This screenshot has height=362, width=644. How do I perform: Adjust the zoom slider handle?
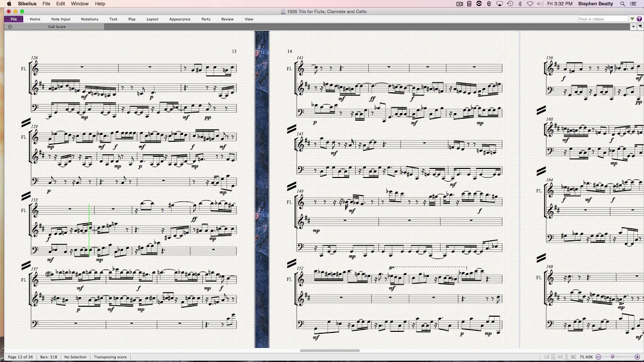(x=613, y=356)
